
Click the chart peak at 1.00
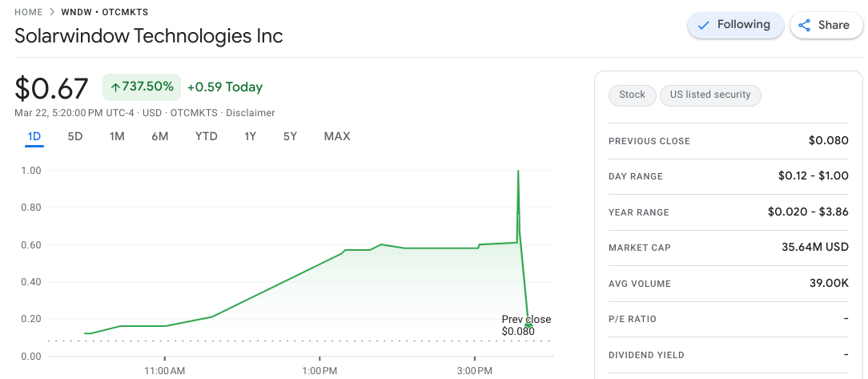pos(518,171)
